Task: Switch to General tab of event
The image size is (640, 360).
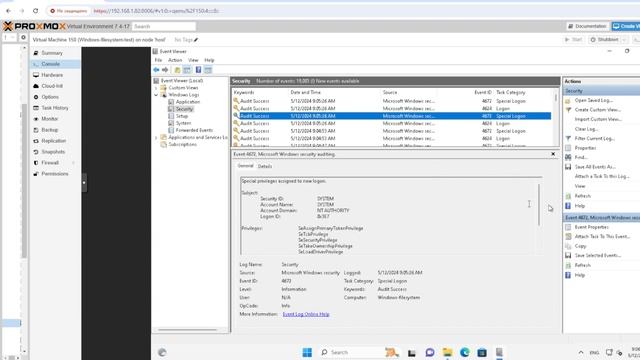Action: pyautogui.click(x=245, y=166)
